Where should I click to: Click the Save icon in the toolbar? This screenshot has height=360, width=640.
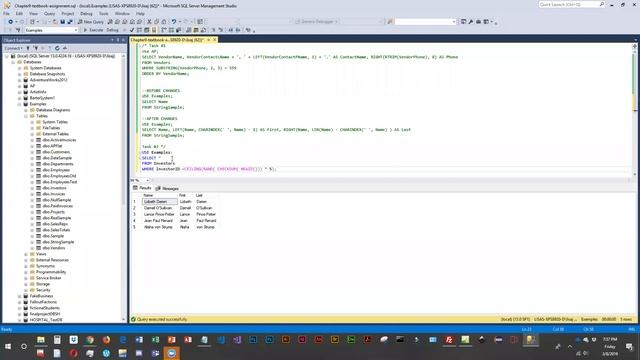pos(62,22)
